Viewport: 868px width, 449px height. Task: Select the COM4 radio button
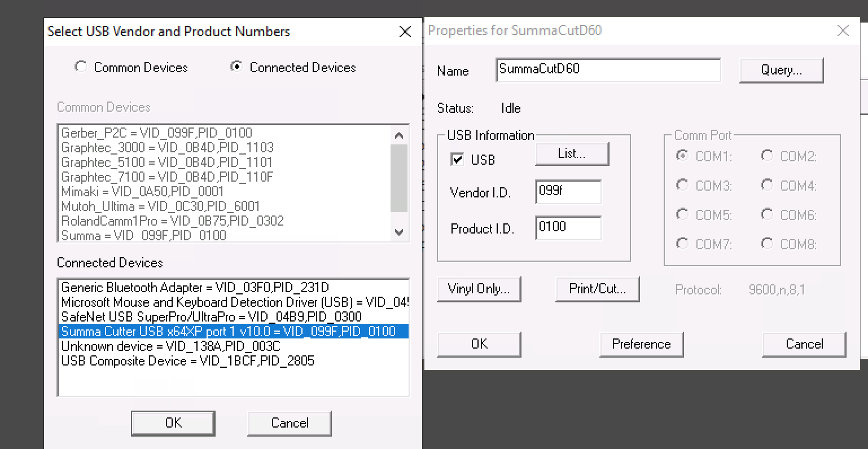[x=767, y=185]
